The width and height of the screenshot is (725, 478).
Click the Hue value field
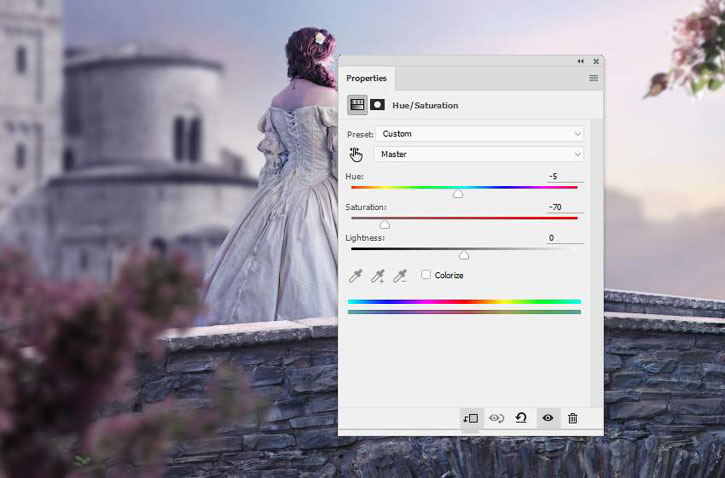pos(565,177)
